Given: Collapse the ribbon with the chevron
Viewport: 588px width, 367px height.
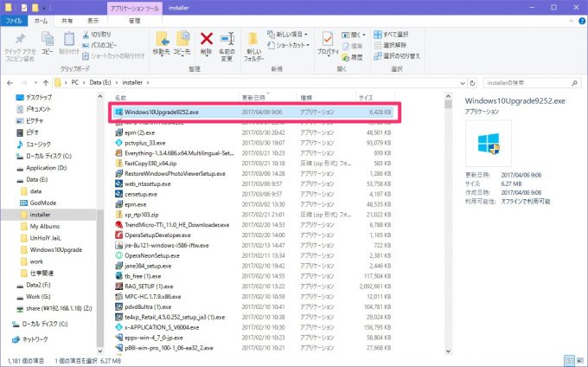Looking at the screenshot, I should 571,22.
